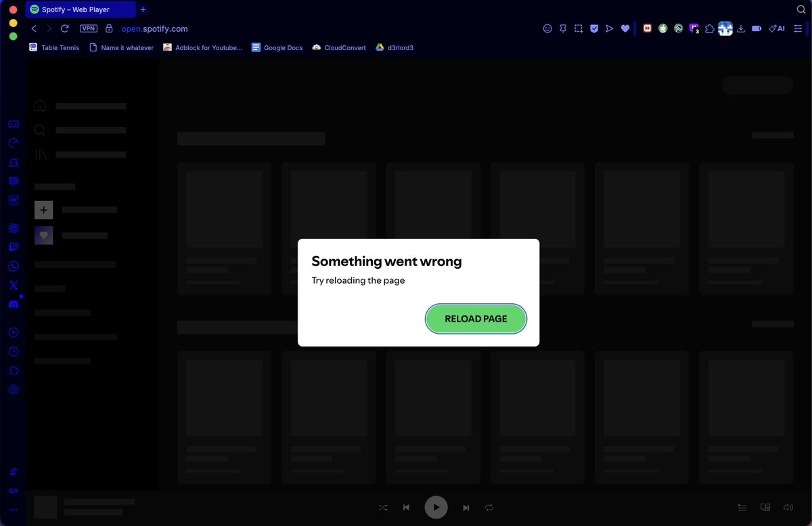Open the Adblock for Youtube bookmark
Screen dimensions: 812x526
tap(202, 47)
